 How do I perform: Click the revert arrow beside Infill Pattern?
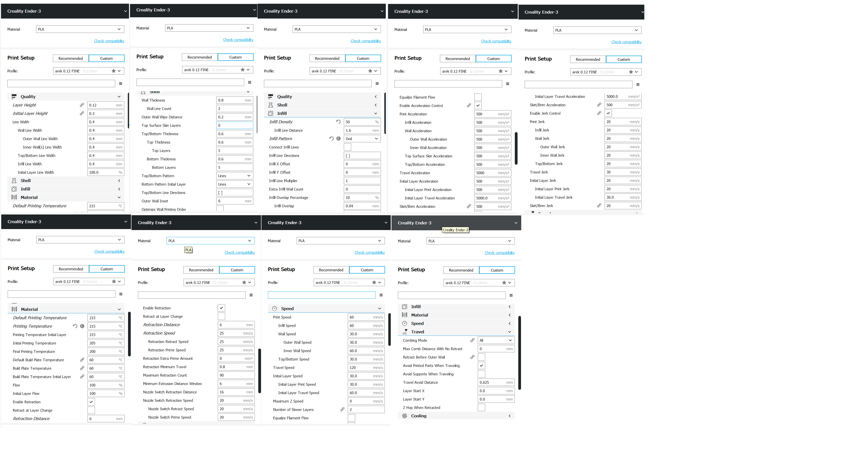tap(331, 138)
